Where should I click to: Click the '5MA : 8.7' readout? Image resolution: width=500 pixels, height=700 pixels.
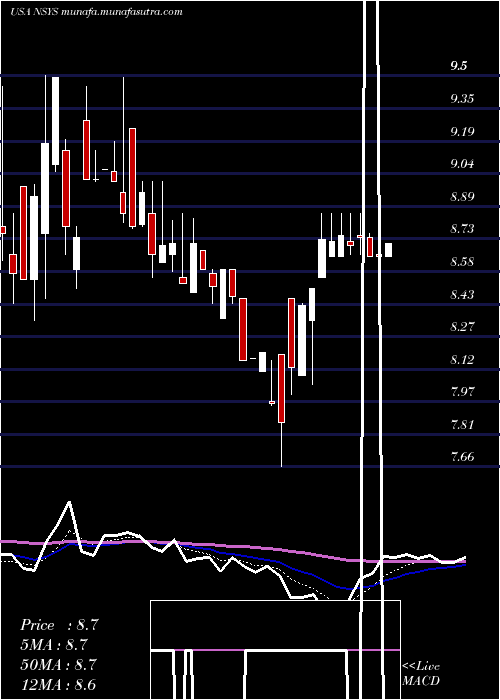pyautogui.click(x=54, y=645)
